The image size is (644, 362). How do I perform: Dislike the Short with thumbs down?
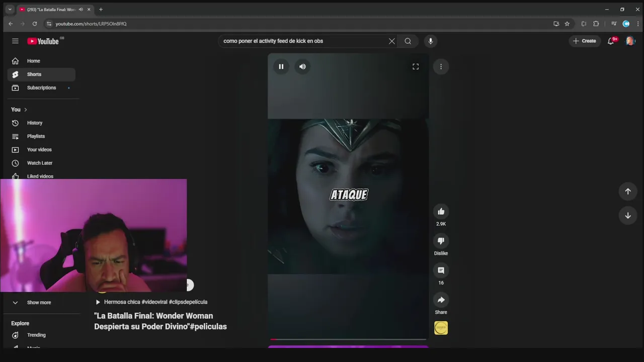point(441,241)
